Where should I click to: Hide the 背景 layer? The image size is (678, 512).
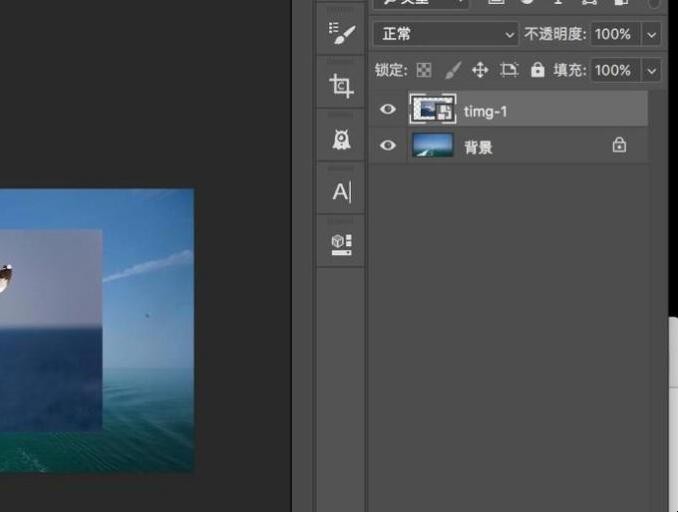tap(388, 146)
